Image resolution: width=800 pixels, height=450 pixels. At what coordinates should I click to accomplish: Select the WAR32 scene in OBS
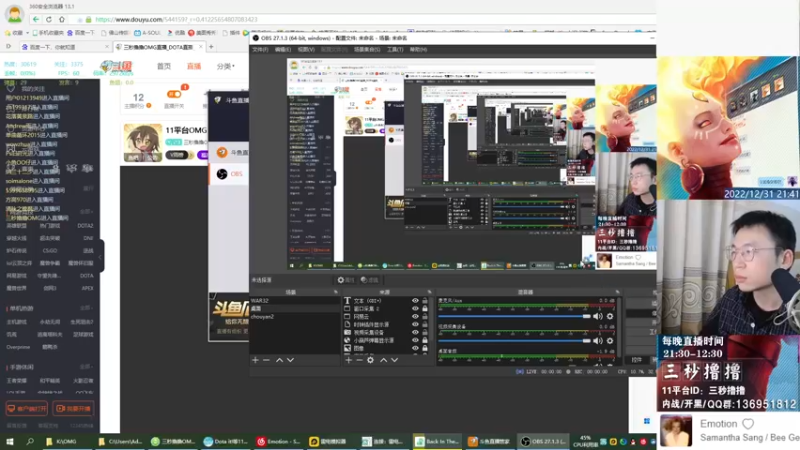click(x=294, y=301)
